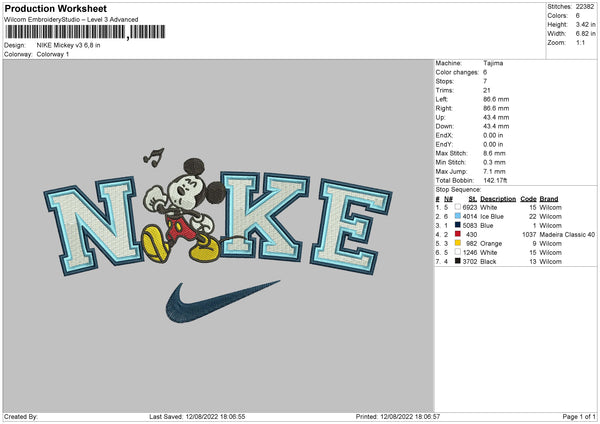Click the "Ice Blue" description text
This screenshot has width=600, height=424.
(x=492, y=217)
